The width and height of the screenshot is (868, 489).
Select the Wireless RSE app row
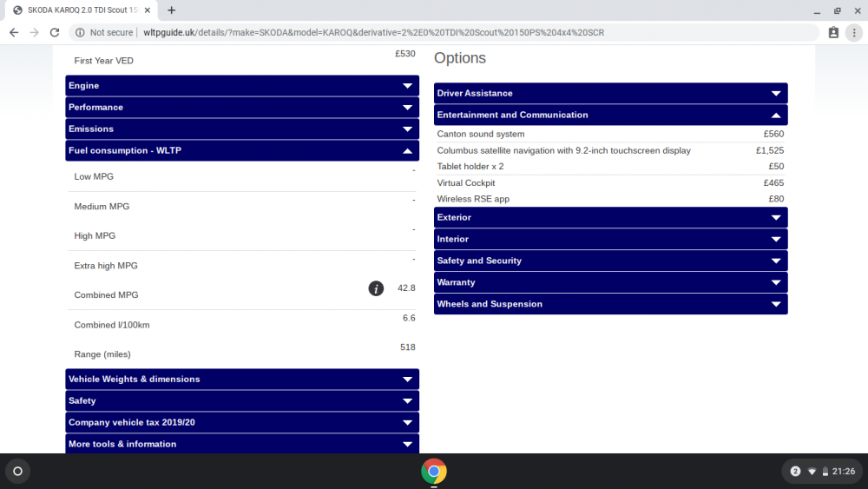tap(610, 199)
